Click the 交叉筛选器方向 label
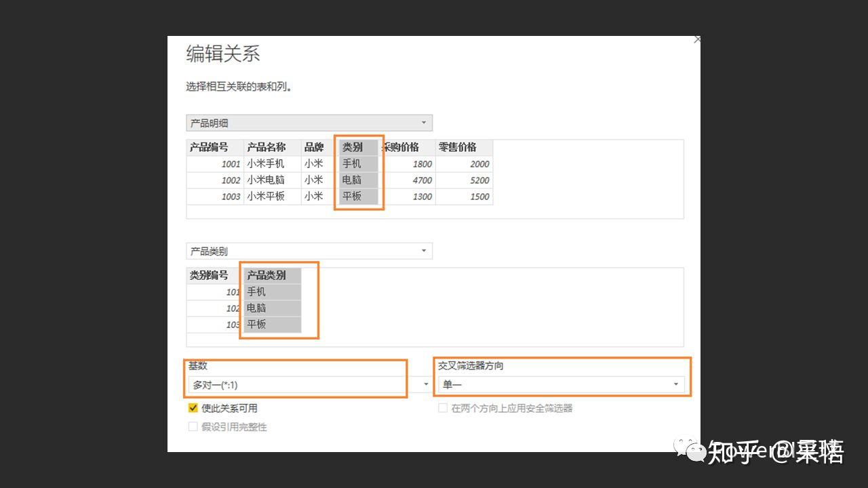 pyautogui.click(x=471, y=366)
